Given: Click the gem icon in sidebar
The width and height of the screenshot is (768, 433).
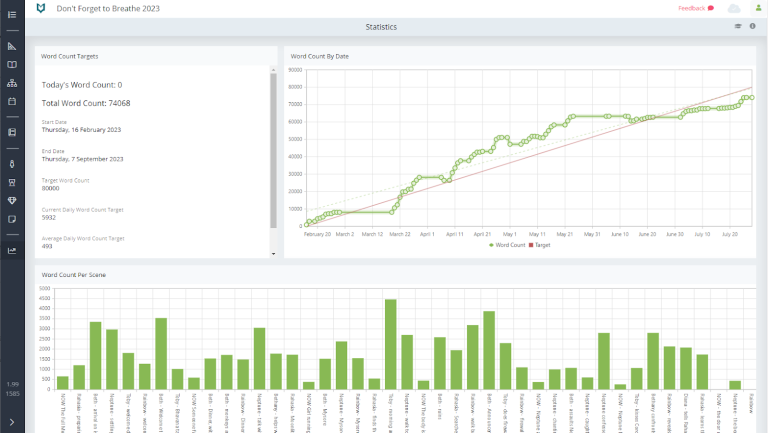Looking at the screenshot, I should 12,200.
